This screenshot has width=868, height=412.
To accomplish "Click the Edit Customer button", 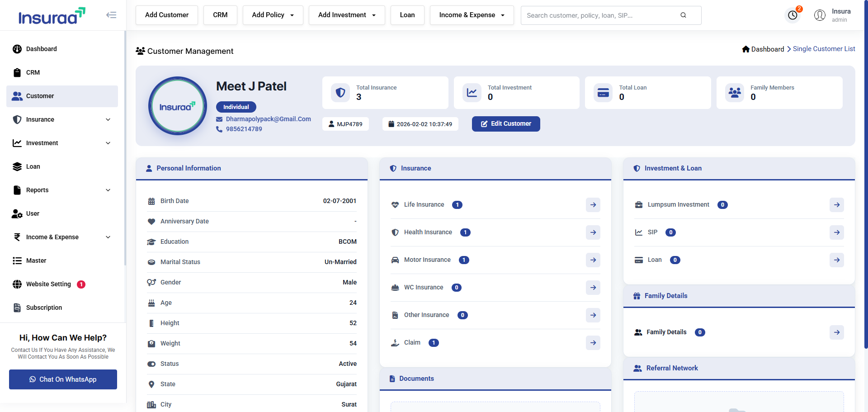I will coord(506,124).
